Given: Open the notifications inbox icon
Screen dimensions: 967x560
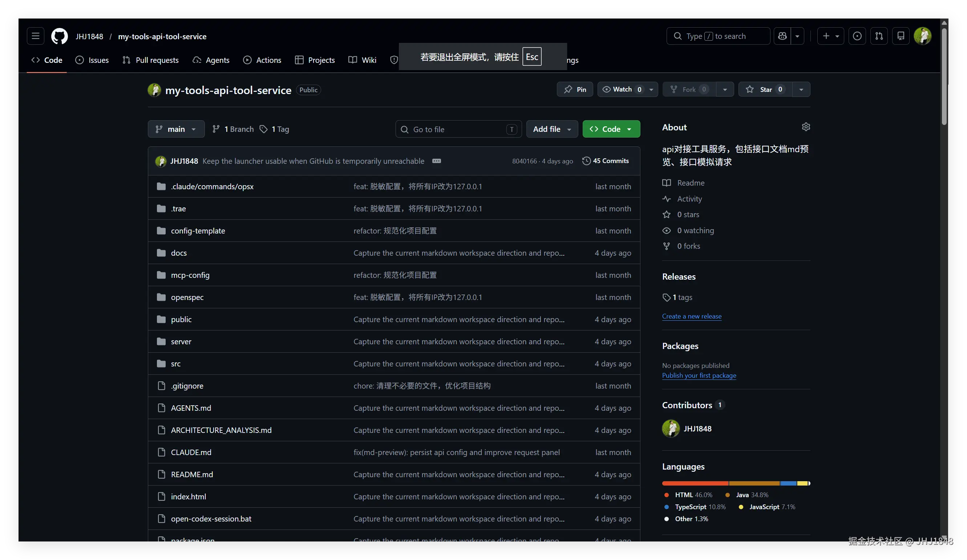Looking at the screenshot, I should (901, 36).
